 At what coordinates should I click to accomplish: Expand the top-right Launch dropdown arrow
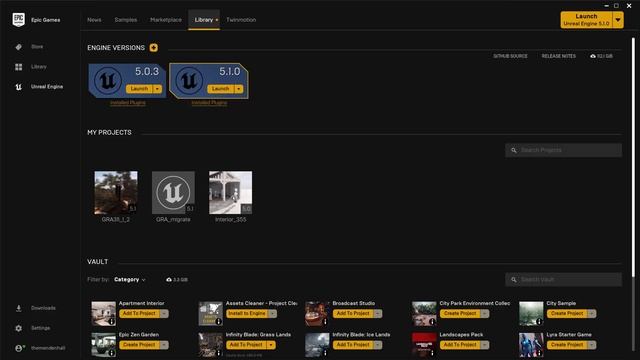click(x=618, y=20)
